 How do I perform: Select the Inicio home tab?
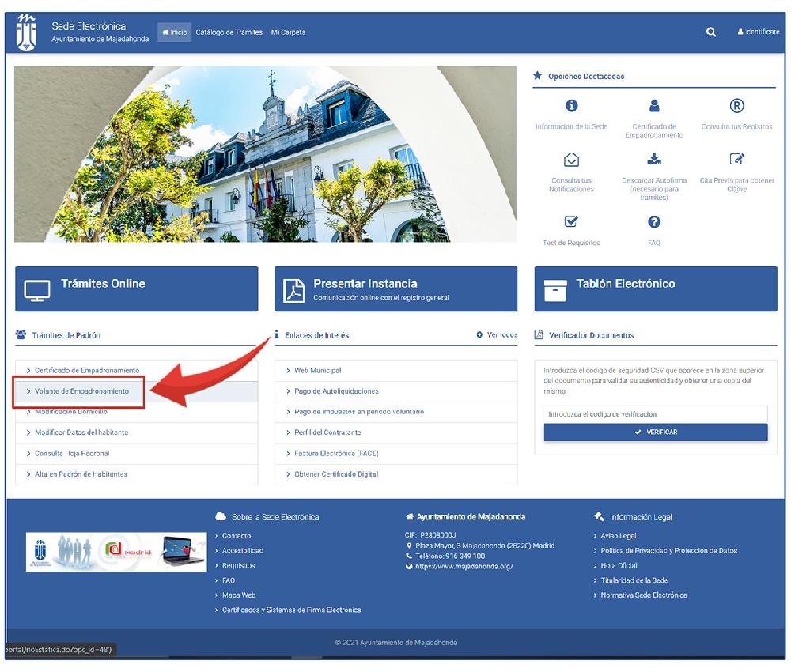point(174,32)
